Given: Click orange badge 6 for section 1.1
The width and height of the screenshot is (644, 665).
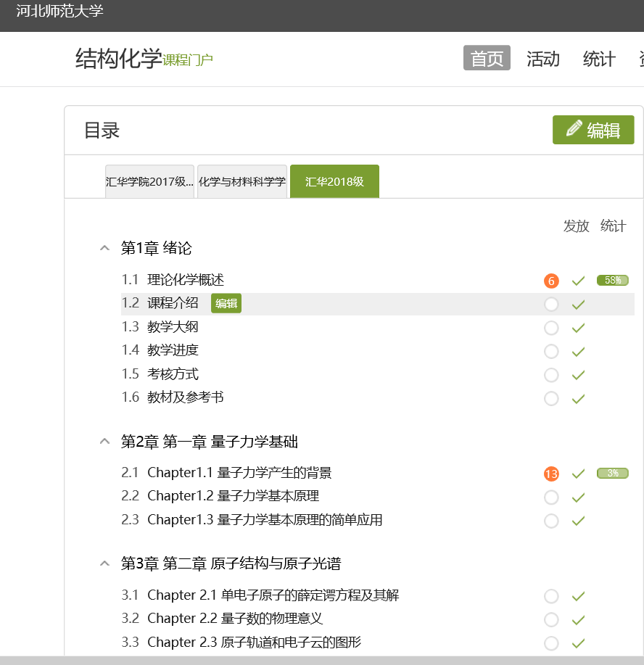Looking at the screenshot, I should click(x=551, y=281).
